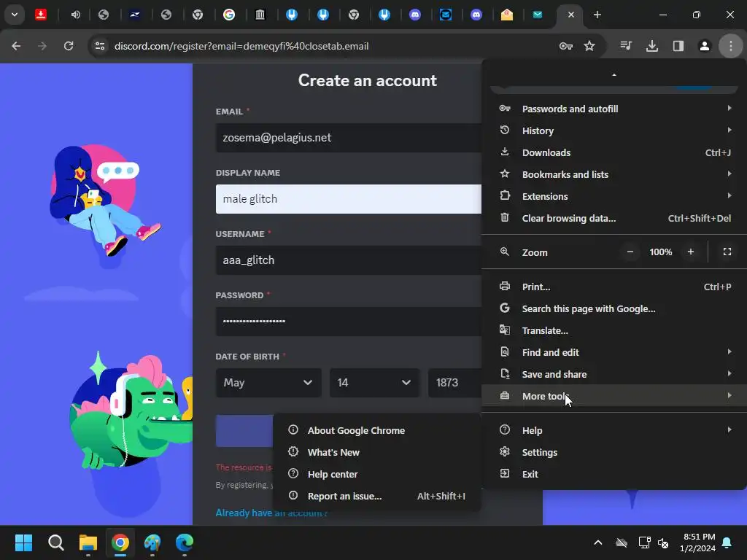Click the Username field

348,260
